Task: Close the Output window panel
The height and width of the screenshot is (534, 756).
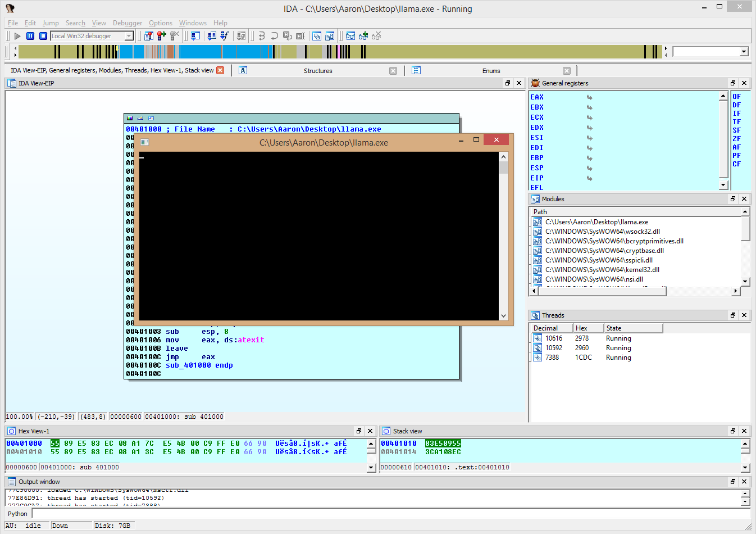Action: click(744, 481)
